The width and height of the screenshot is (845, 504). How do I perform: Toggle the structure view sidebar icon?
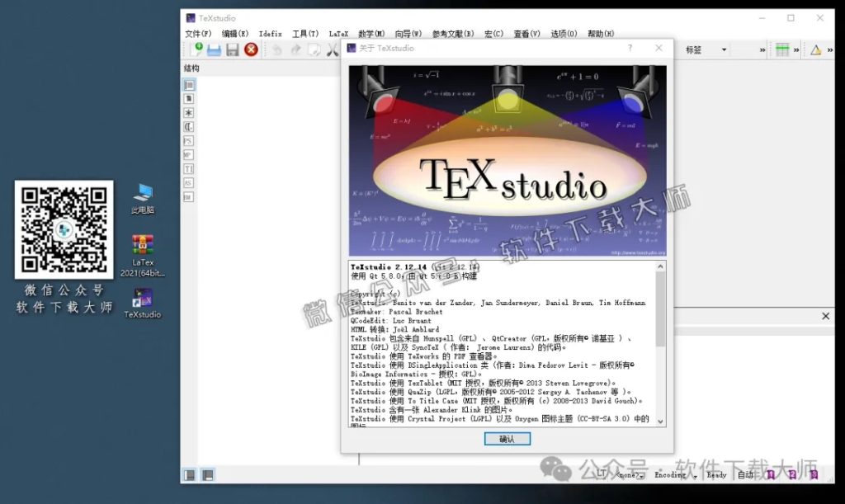(188, 87)
